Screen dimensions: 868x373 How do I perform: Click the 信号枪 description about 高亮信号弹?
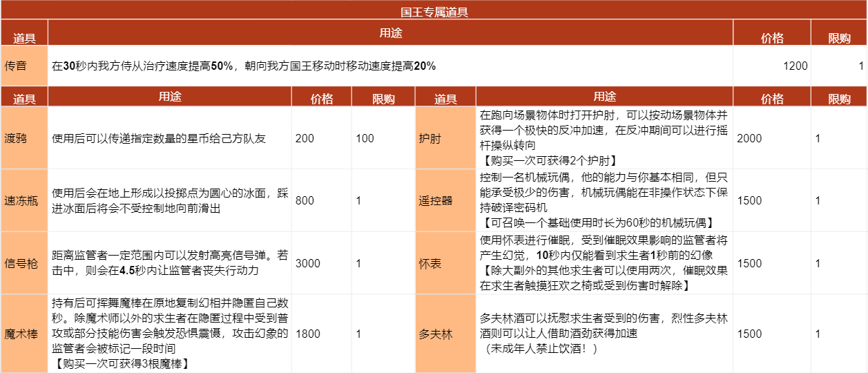(x=169, y=263)
